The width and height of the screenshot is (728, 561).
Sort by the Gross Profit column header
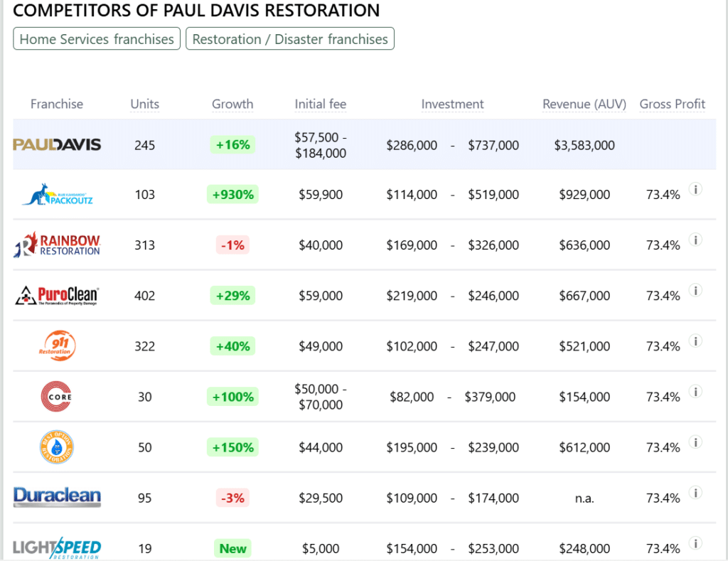(673, 104)
